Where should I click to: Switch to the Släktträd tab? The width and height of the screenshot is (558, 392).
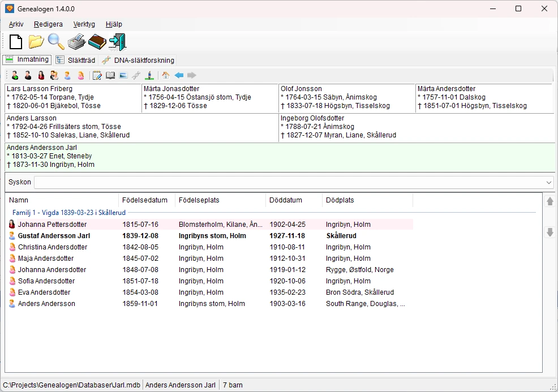76,60
